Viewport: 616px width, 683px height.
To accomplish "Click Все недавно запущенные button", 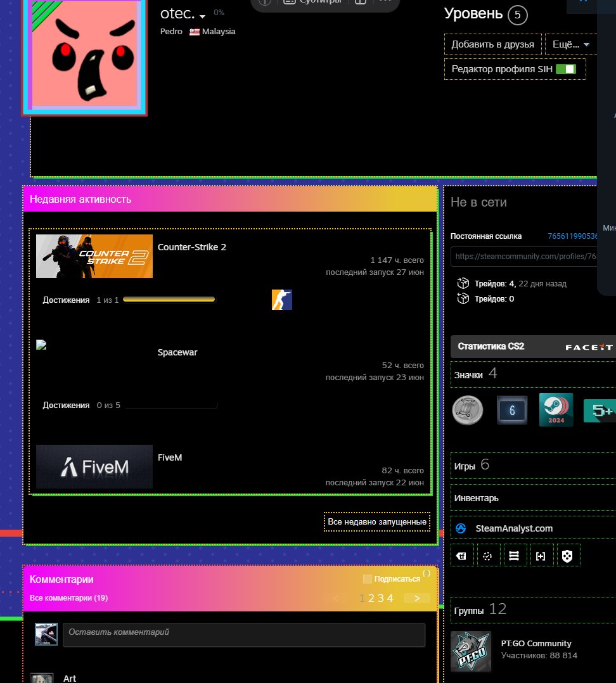I will pos(377,522).
